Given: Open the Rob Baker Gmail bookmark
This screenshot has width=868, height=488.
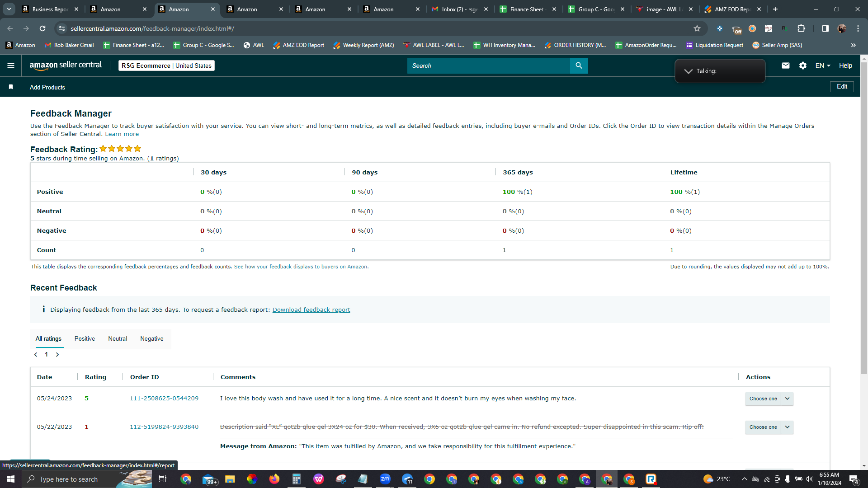Looking at the screenshot, I should (x=69, y=45).
